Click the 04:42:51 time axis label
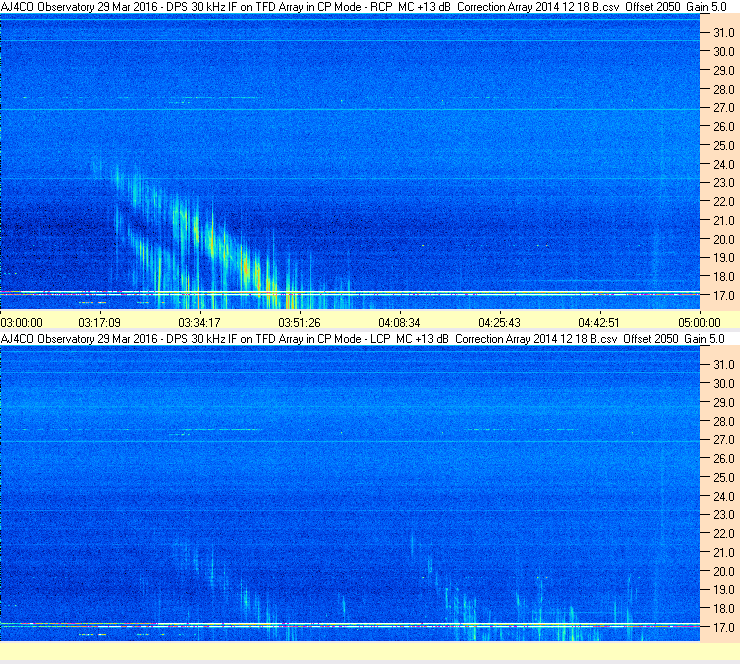740x664 pixels. click(x=599, y=323)
